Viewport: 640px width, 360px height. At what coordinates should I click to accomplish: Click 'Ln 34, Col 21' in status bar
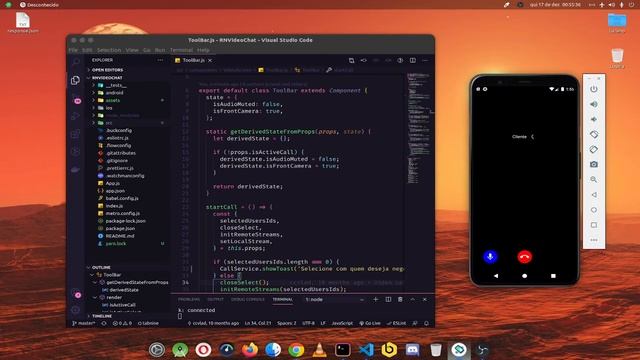pos(258,323)
